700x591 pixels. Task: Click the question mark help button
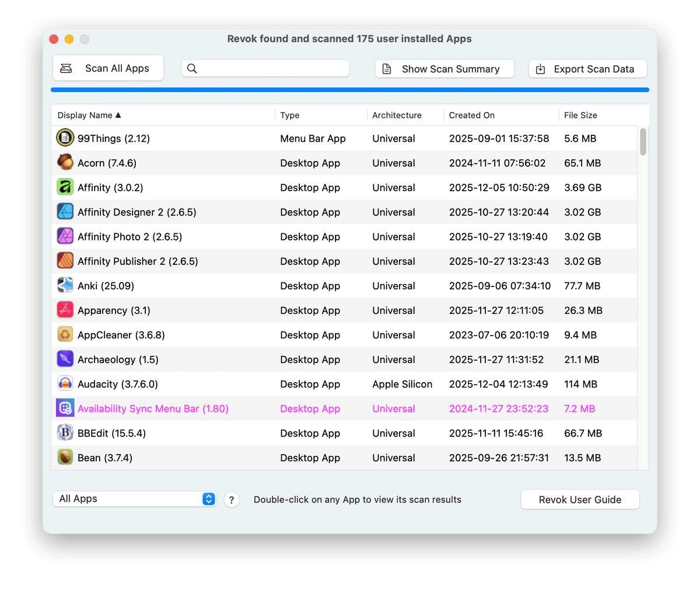232,500
